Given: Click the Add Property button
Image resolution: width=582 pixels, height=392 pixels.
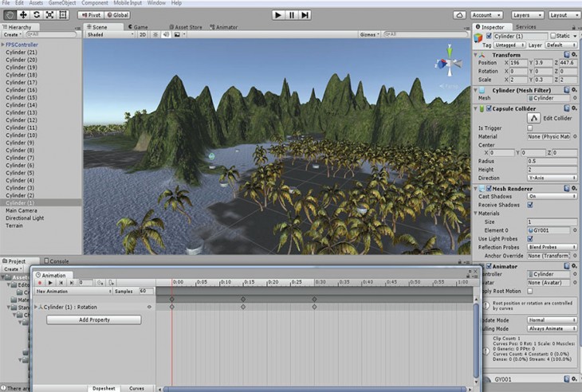Looking at the screenshot, I should pos(94,319).
